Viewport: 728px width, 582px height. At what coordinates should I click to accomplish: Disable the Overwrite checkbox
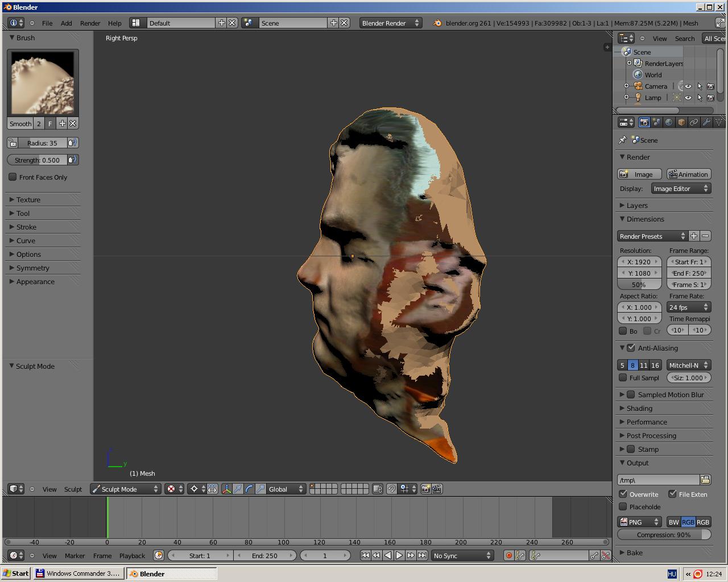pos(623,494)
